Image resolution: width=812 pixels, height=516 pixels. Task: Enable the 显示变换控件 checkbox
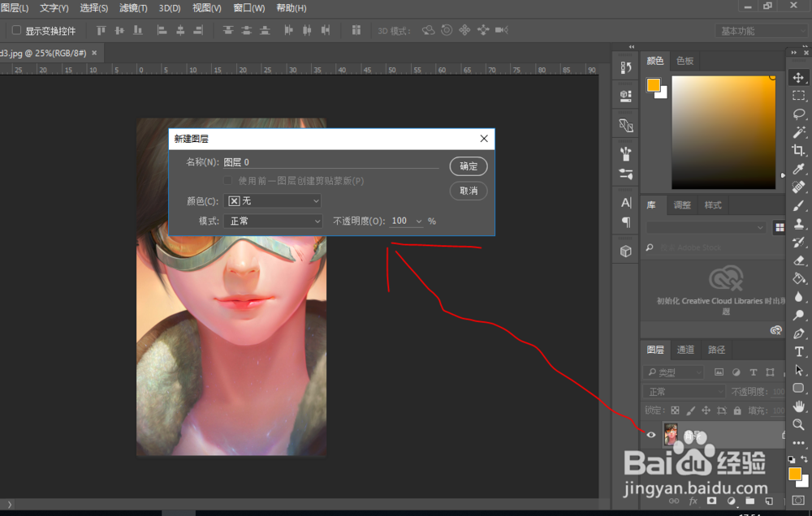(16, 30)
